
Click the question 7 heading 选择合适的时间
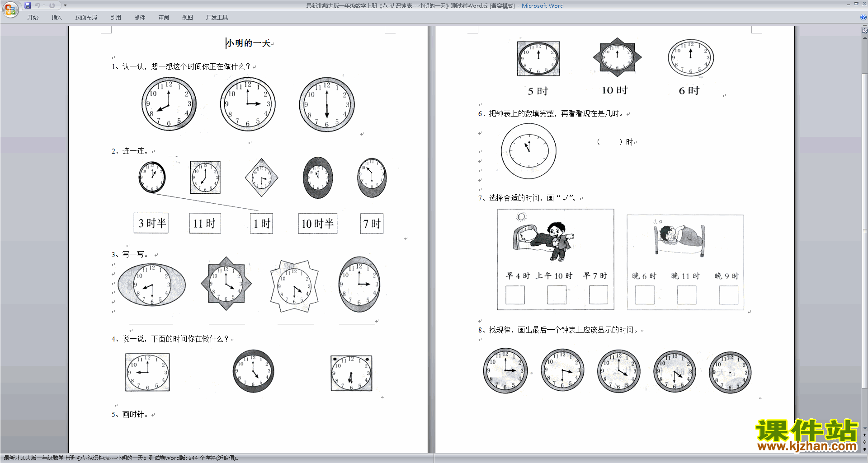pyautogui.click(x=527, y=198)
